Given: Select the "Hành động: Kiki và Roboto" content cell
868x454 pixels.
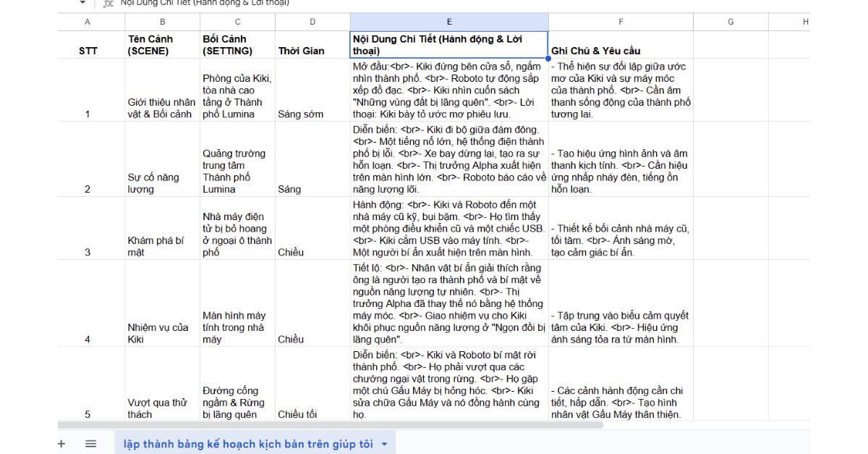Looking at the screenshot, I should (x=449, y=228).
